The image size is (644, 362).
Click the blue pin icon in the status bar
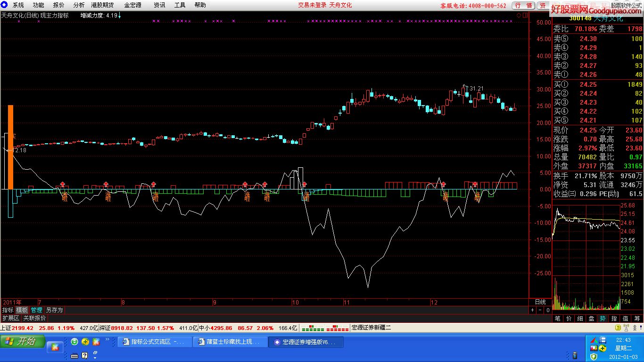click(x=640, y=328)
